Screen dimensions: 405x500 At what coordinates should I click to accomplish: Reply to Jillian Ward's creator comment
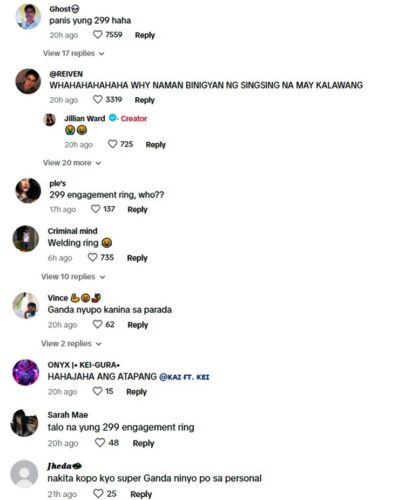156,145
